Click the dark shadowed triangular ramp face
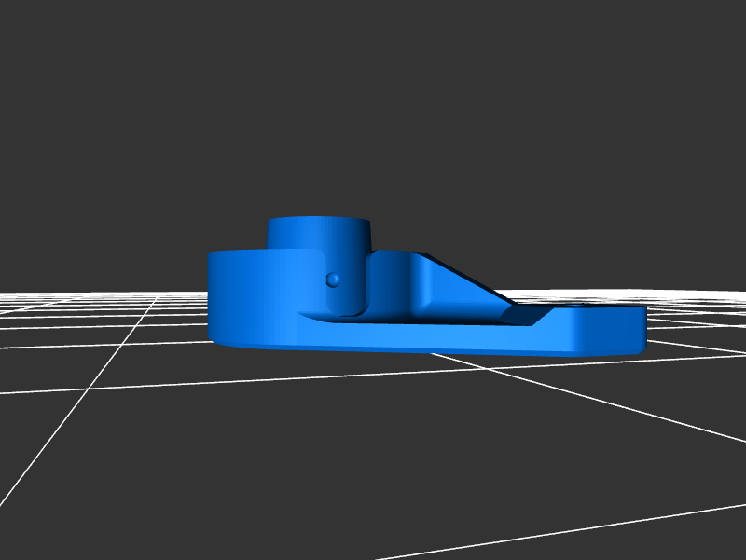Screen dimensions: 746x560 pyautogui.click(x=487, y=298)
